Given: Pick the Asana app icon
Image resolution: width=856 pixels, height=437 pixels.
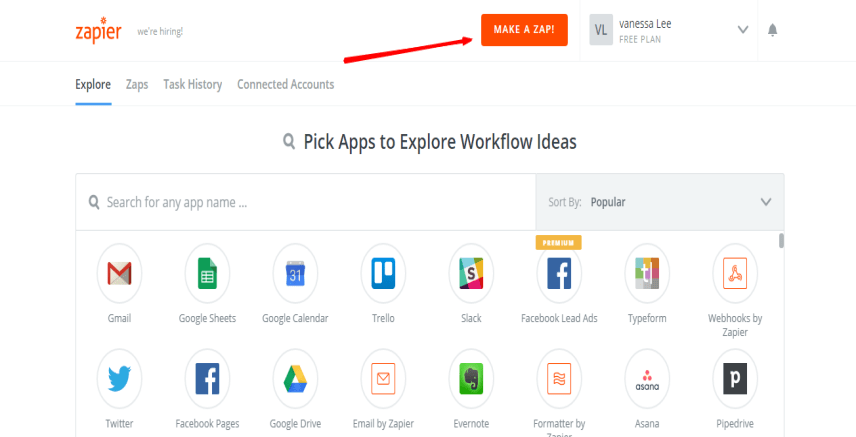Looking at the screenshot, I should click(647, 379).
